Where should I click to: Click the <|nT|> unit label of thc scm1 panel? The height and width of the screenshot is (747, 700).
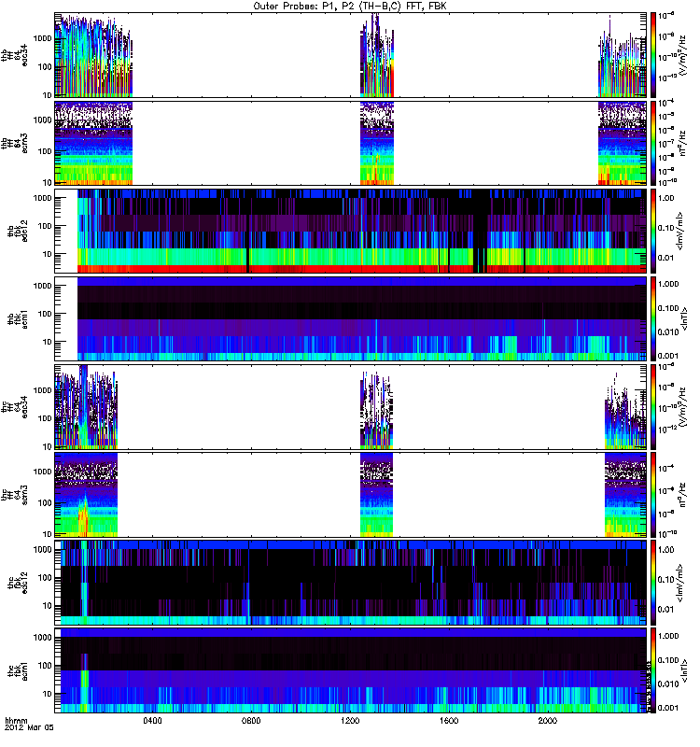pyautogui.click(x=685, y=670)
